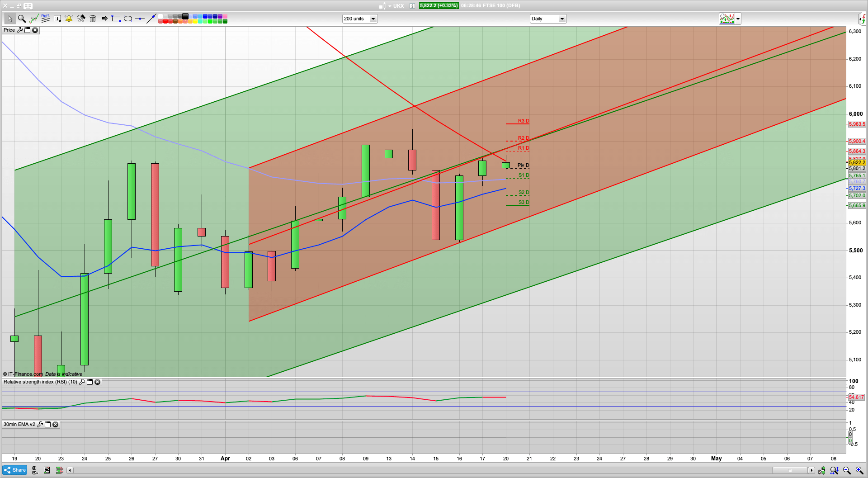Image resolution: width=868 pixels, height=478 pixels.
Task: Click the horizontal scrollbar right arrow
Action: click(x=811, y=470)
